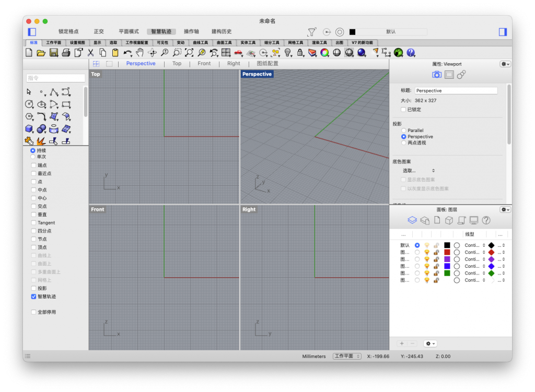Open gear menu of 属性 Viewport panel
The height and width of the screenshot is (392, 535).
pos(505,64)
